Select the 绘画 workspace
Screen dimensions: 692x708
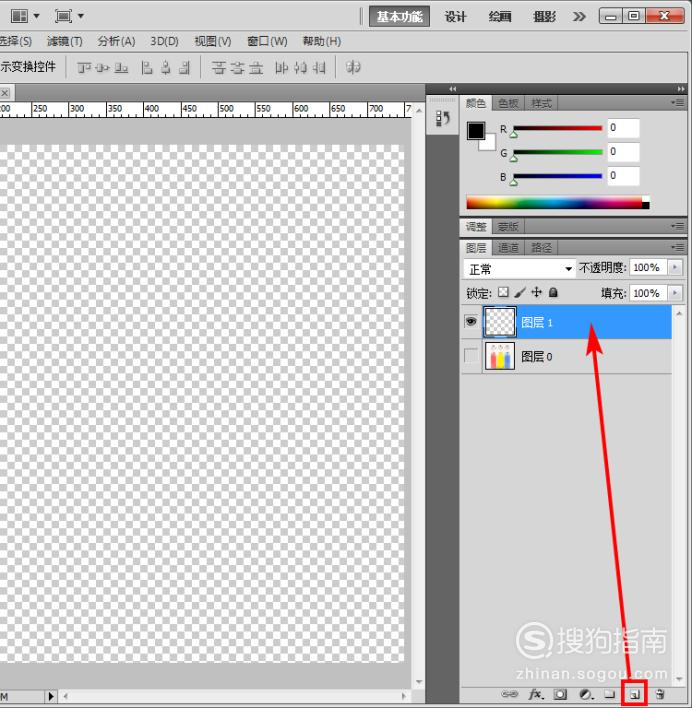click(500, 17)
